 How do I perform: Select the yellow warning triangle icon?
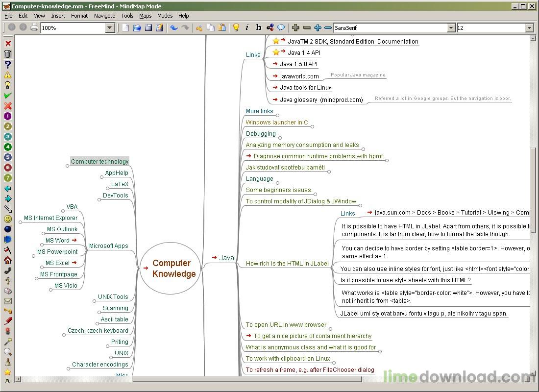(x=7, y=74)
